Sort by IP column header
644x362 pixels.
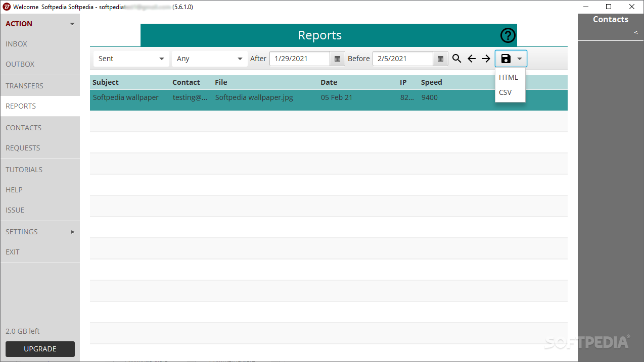403,82
